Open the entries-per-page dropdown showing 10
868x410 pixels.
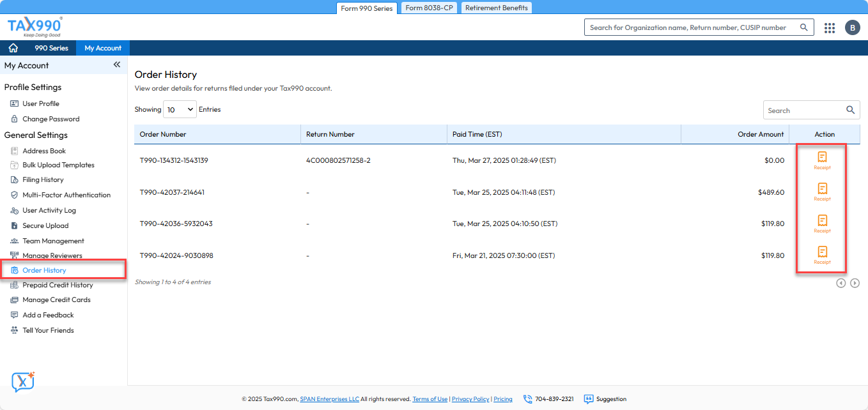coord(180,109)
